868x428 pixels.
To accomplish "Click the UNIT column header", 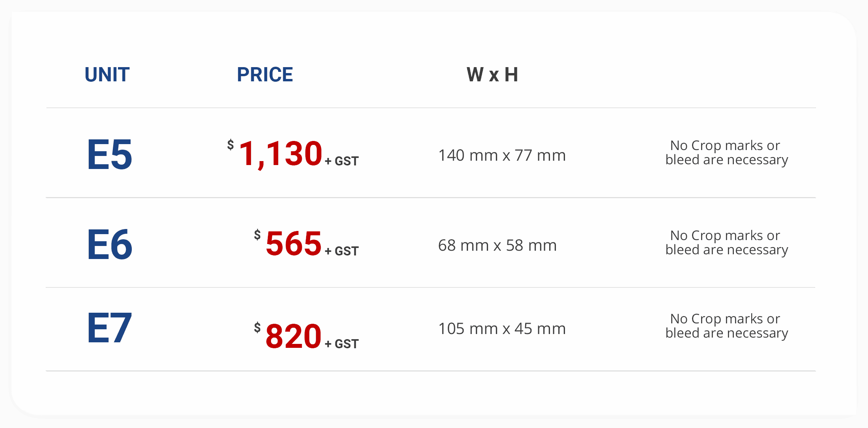I will [x=107, y=75].
